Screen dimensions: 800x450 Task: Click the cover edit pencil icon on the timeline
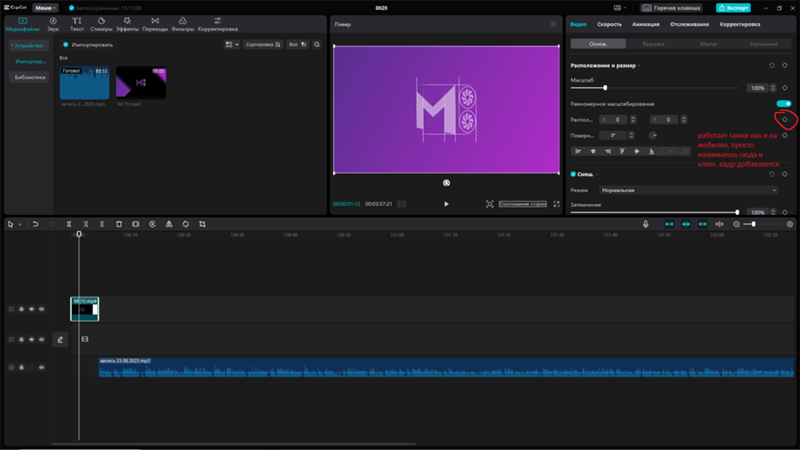coord(60,339)
